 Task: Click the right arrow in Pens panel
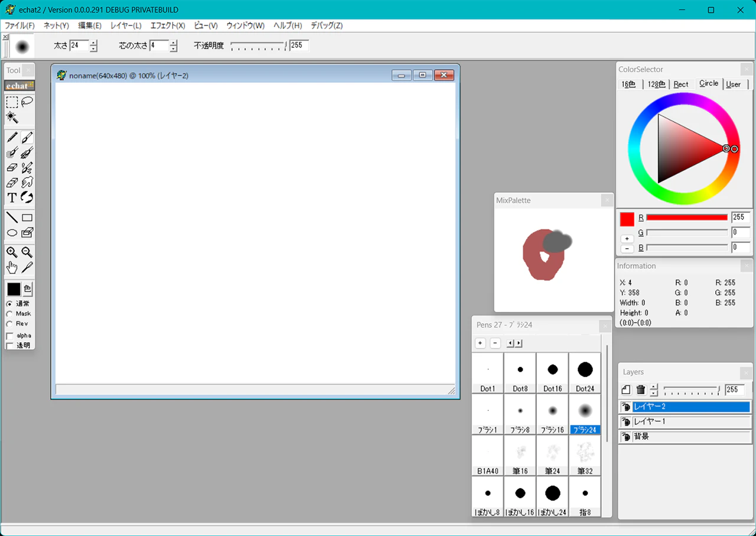[519, 343]
